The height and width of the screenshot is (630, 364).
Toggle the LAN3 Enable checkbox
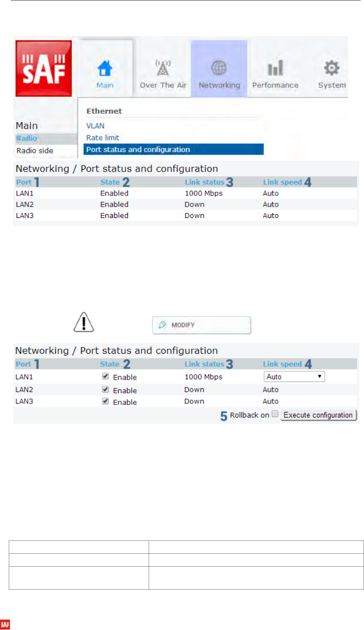pyautogui.click(x=106, y=401)
